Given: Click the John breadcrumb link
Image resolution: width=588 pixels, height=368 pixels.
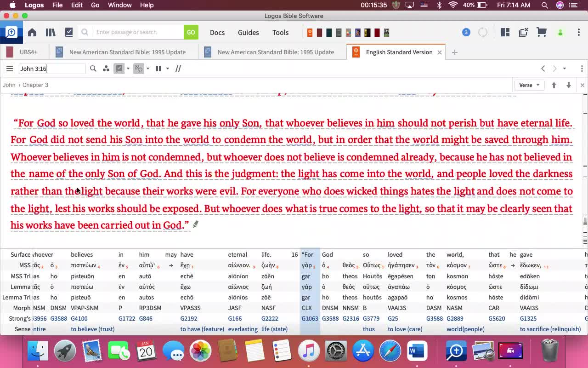Looking at the screenshot, I should [9, 85].
